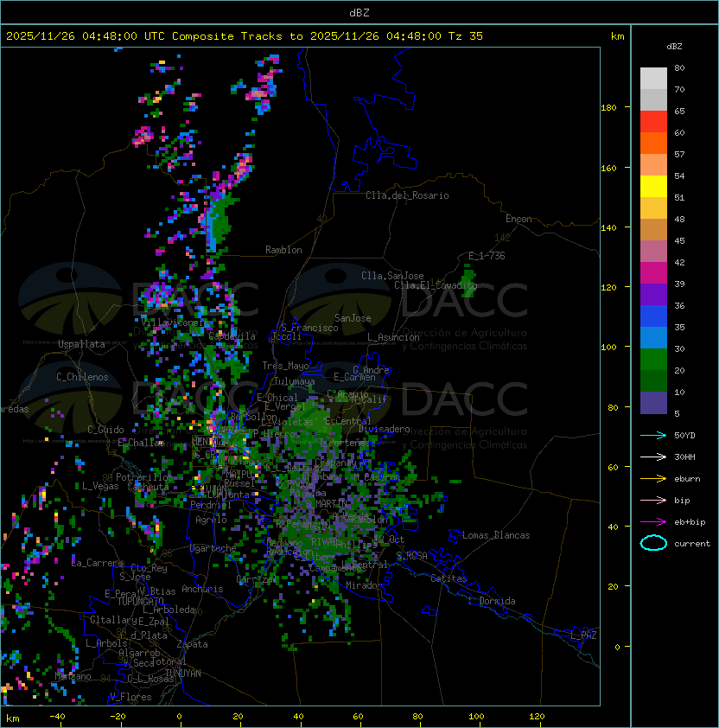Viewport: 719px width, 728px height.
Task: Click the 'Ramblon' map label
Action: tap(283, 250)
